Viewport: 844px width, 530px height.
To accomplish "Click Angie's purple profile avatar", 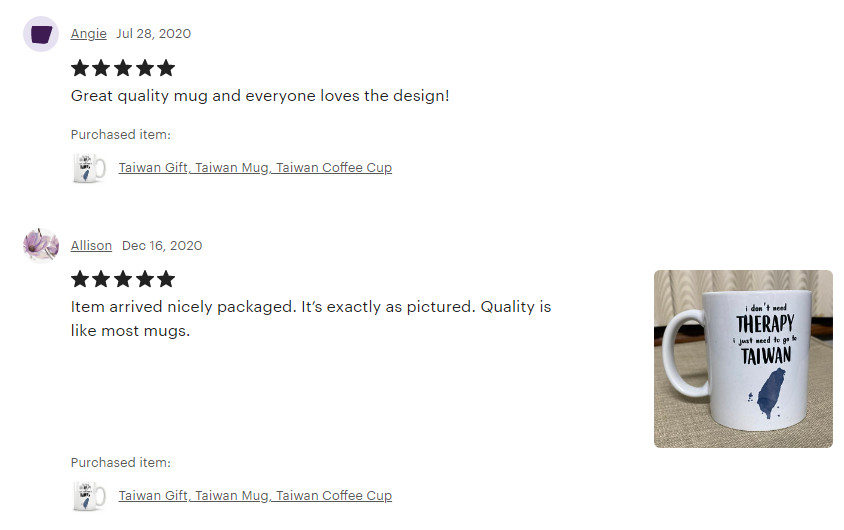I will click(41, 34).
